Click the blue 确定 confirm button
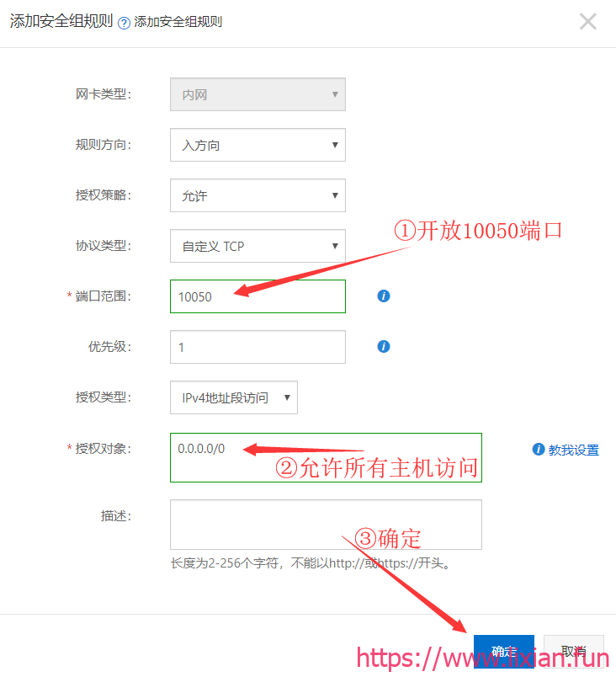The width and height of the screenshot is (616, 677). coord(504,652)
